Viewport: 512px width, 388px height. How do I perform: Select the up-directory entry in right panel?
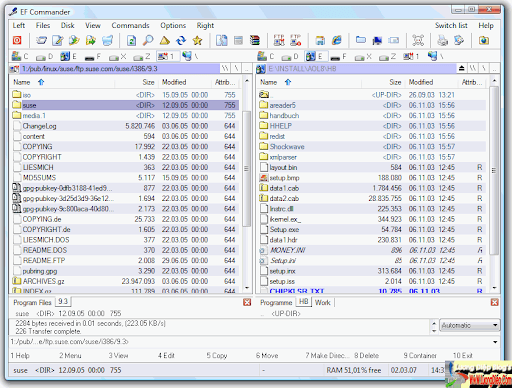click(x=372, y=95)
